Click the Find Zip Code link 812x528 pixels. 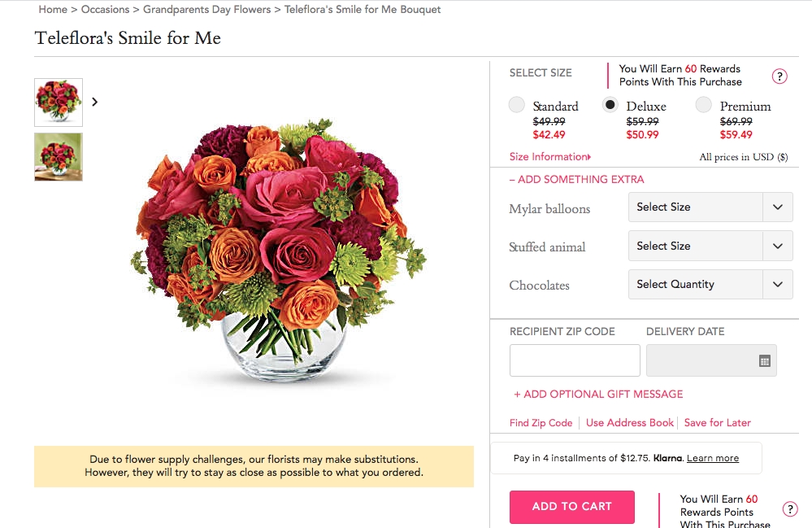pyautogui.click(x=541, y=422)
